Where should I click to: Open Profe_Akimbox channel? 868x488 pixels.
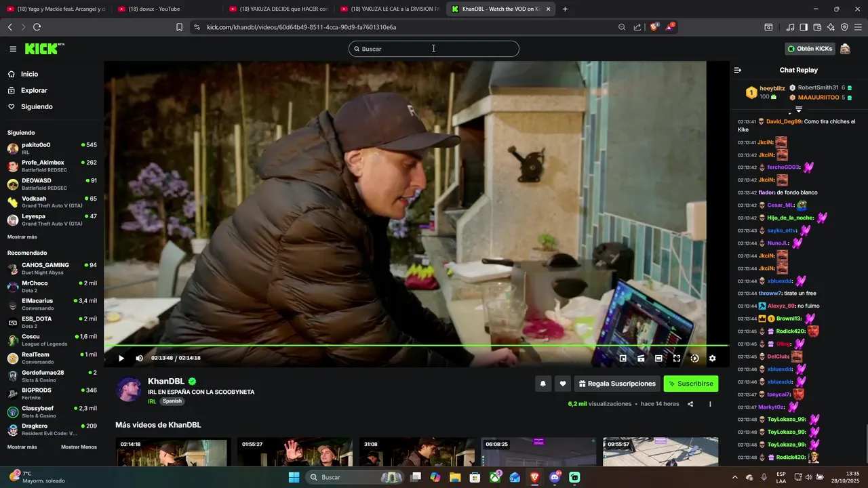pos(52,166)
